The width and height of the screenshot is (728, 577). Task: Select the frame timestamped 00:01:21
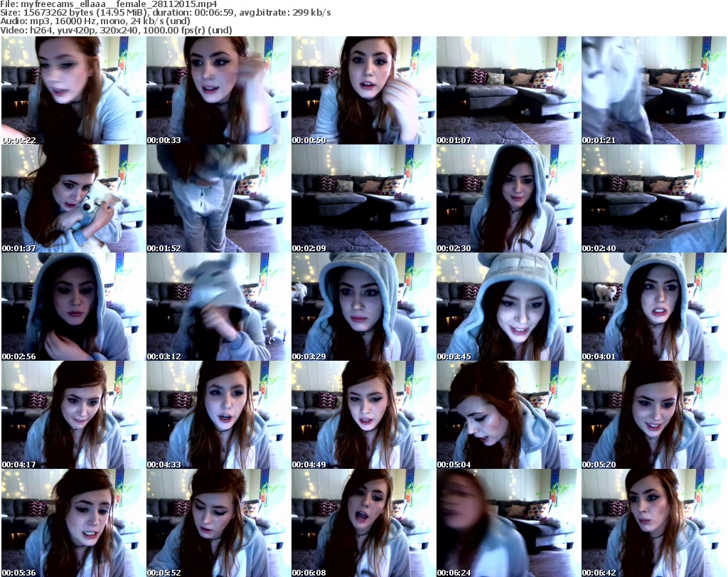(654, 90)
